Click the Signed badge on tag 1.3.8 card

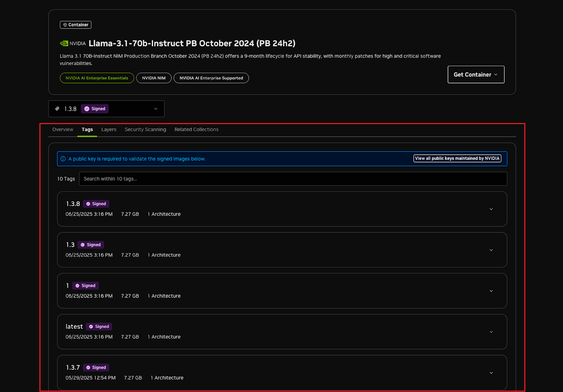96,204
